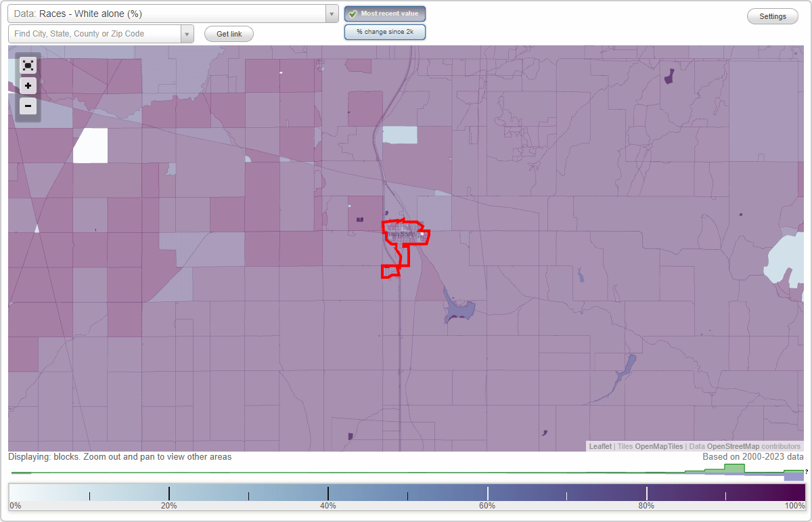Click the green checkmark on Most recent value
This screenshot has width=812, height=522.
(x=353, y=13)
